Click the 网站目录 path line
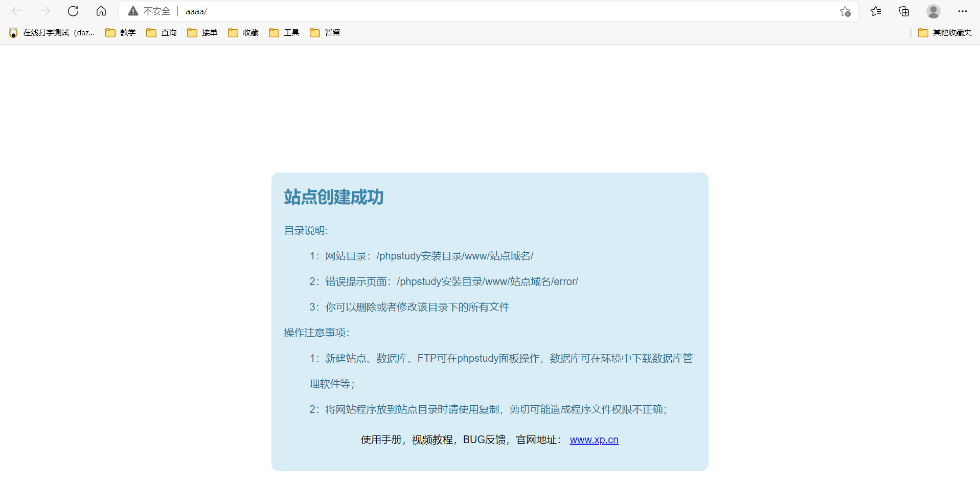The width and height of the screenshot is (980, 503). tap(421, 256)
